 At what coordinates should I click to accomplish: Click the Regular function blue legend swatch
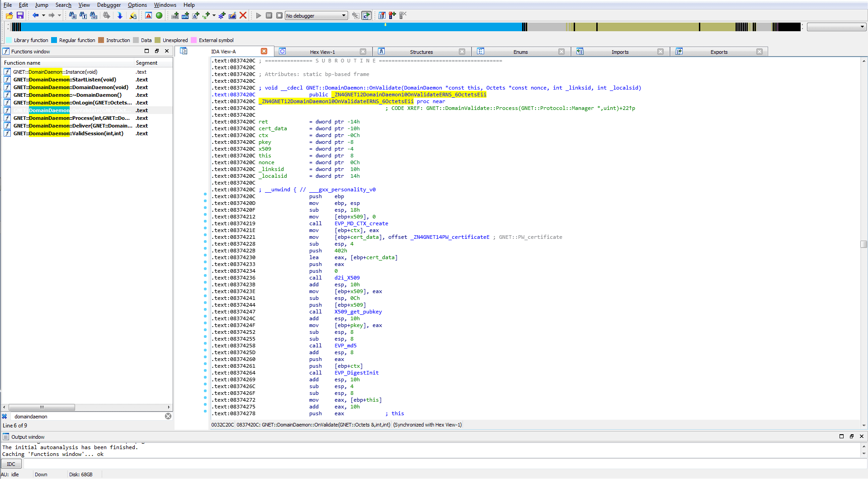tap(54, 40)
